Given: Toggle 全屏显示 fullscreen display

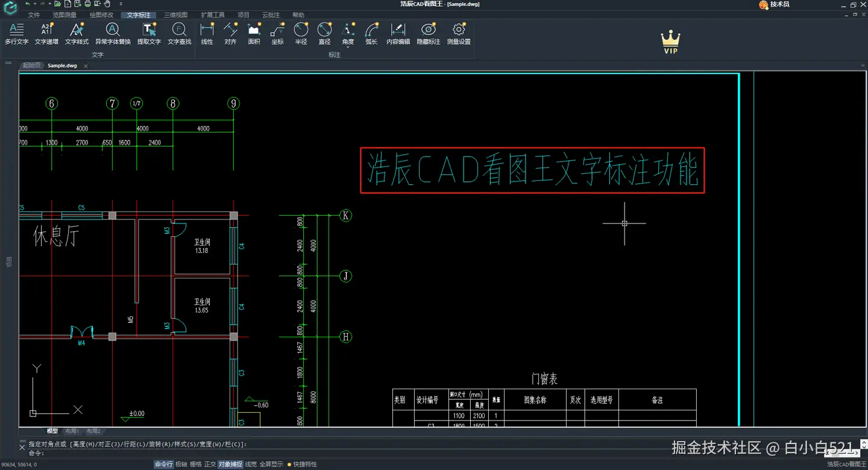Looking at the screenshot, I should [x=271, y=465].
